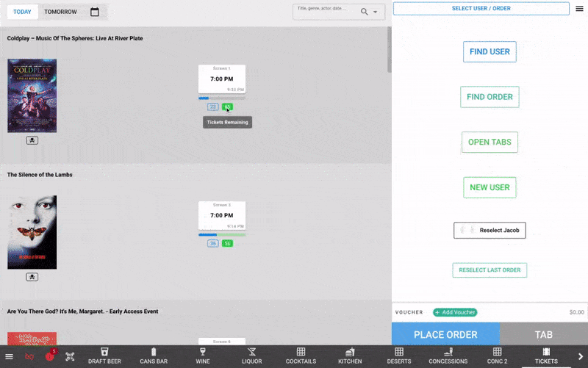Image resolution: width=588 pixels, height=368 pixels.
Task: Open the bottom-left hamburger menu
Action: pyautogui.click(x=9, y=356)
